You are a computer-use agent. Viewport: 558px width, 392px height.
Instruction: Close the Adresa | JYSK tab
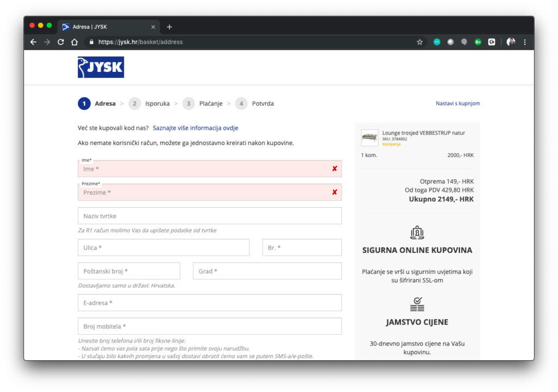[153, 27]
